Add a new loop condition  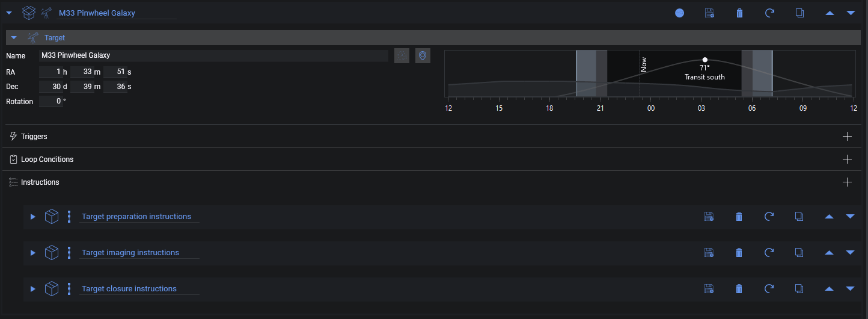point(848,159)
